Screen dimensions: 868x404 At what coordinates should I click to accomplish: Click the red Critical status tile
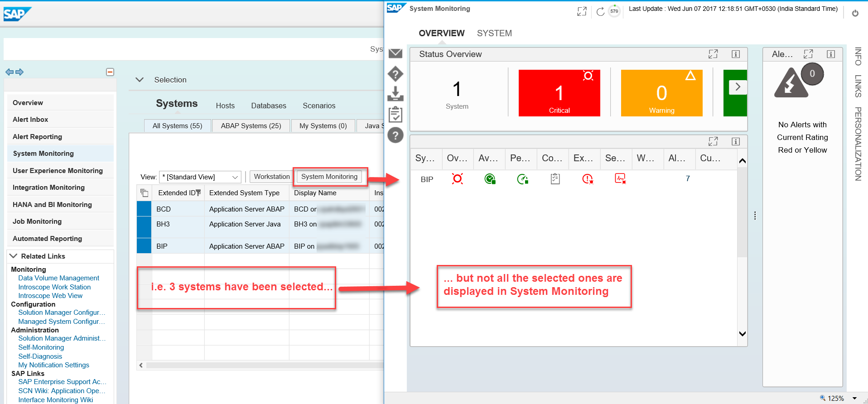559,93
